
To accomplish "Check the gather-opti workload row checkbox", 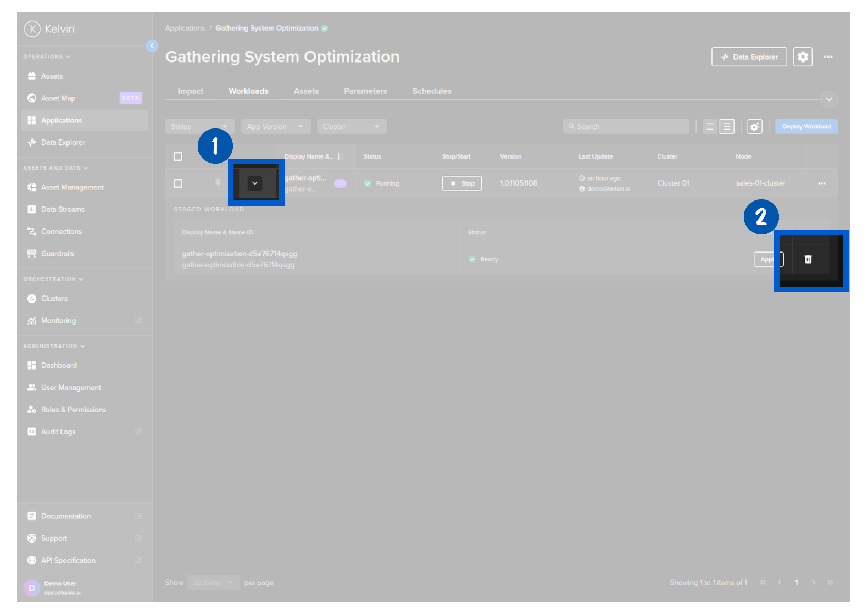I will (x=178, y=183).
